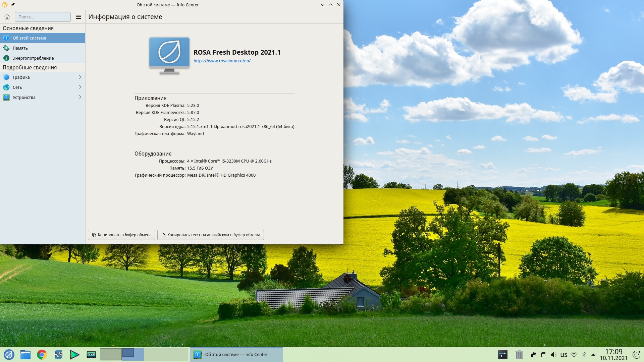Viewport: 644px width, 362px height.
Task: Open the ROSA application launcher
Action: pyautogui.click(x=9, y=354)
